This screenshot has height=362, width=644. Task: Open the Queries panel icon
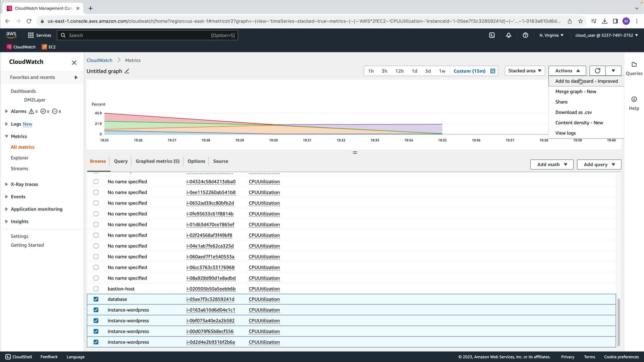point(634,65)
